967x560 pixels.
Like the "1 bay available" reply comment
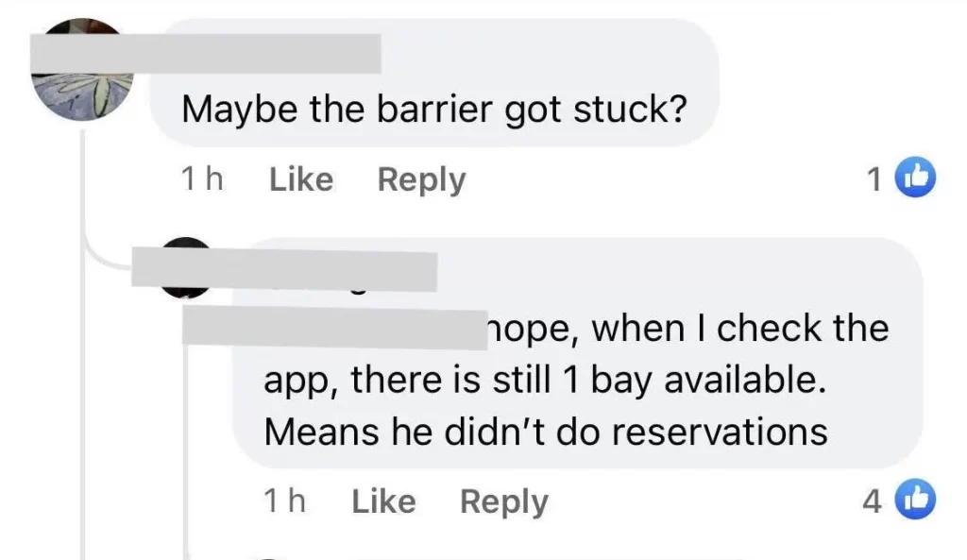pyautogui.click(x=383, y=501)
